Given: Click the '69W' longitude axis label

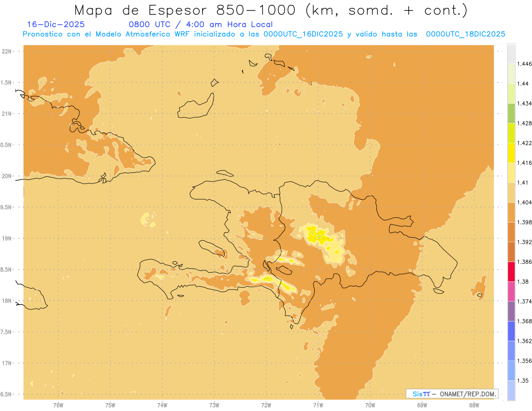Looking at the screenshot, I should (422, 405).
